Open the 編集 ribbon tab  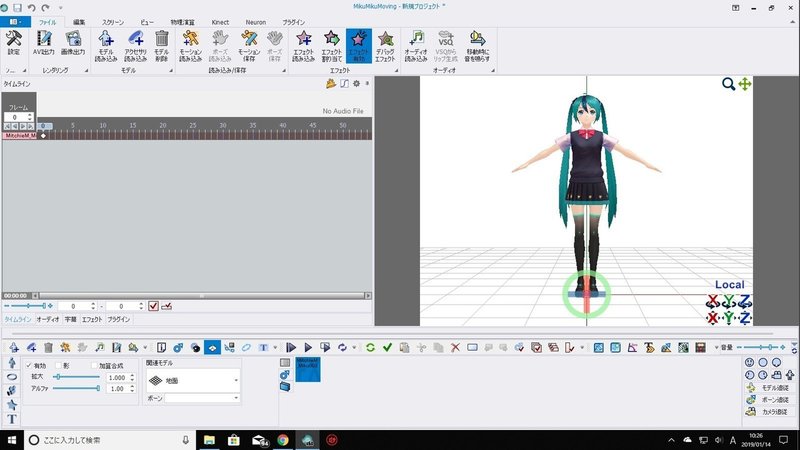[x=79, y=22]
